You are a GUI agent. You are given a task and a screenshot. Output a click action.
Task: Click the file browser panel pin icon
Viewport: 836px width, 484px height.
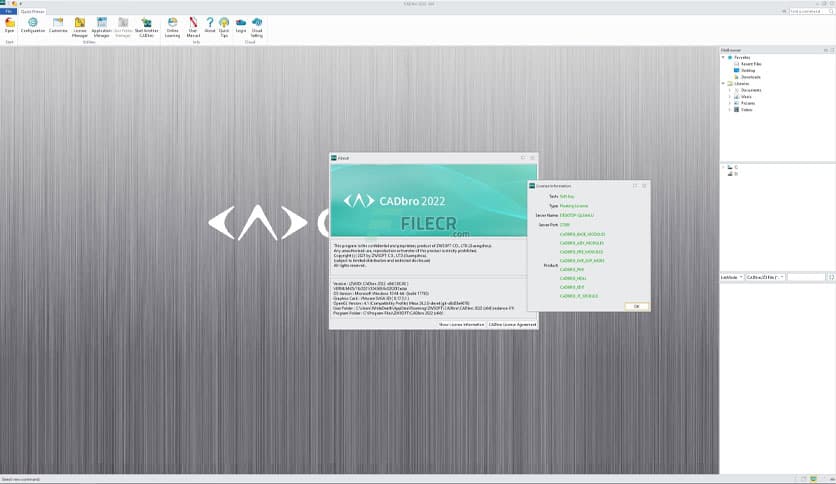[x=826, y=50]
